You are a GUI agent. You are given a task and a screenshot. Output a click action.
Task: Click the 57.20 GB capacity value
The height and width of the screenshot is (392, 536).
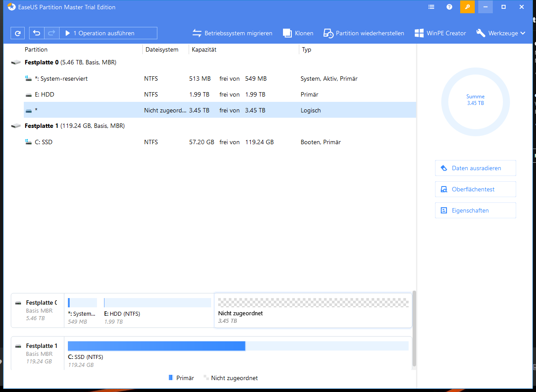tap(201, 142)
